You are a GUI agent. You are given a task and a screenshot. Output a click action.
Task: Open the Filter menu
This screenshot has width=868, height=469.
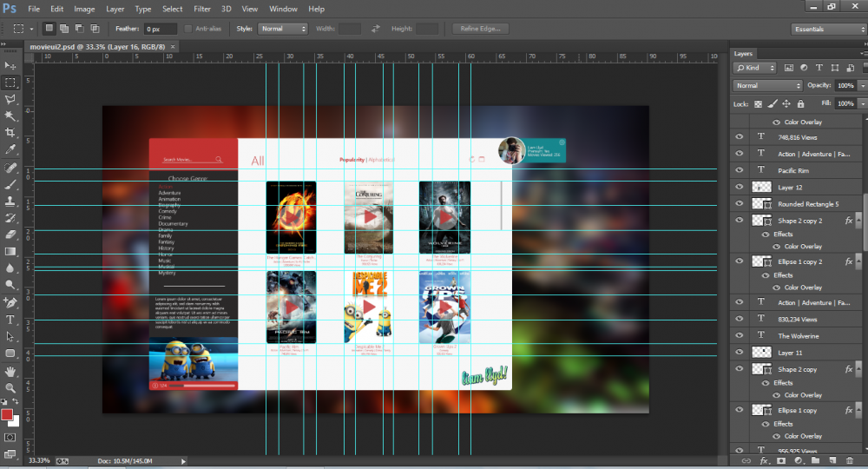coord(202,9)
